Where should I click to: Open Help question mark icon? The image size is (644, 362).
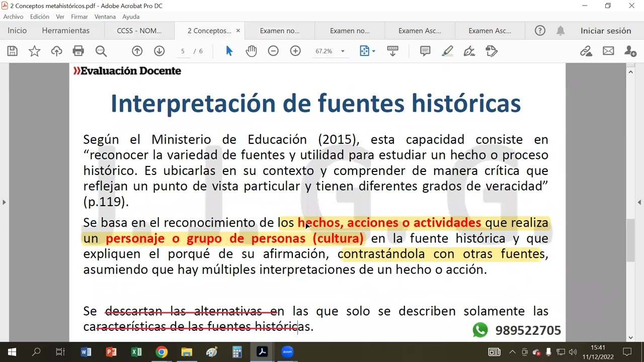(540, 31)
